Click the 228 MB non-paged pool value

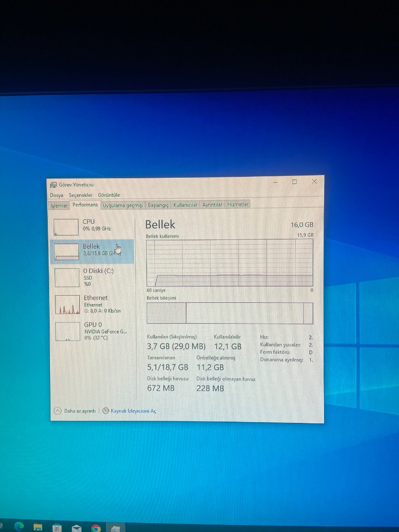point(210,388)
